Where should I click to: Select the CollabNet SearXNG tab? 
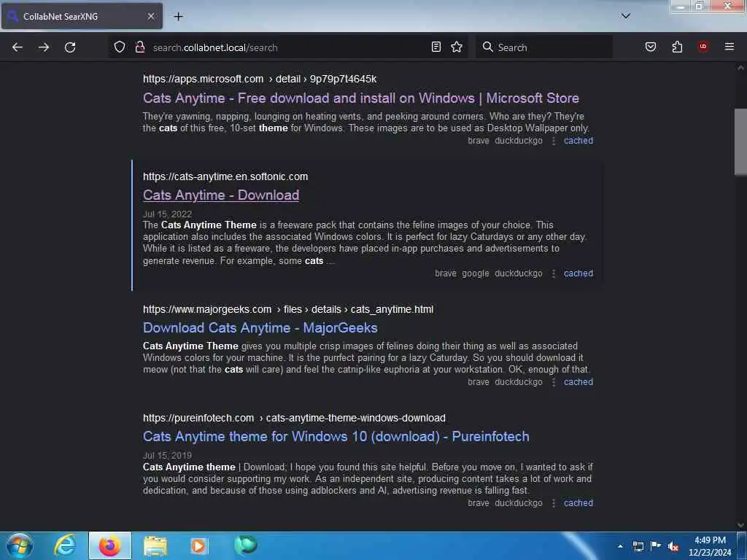[82, 16]
